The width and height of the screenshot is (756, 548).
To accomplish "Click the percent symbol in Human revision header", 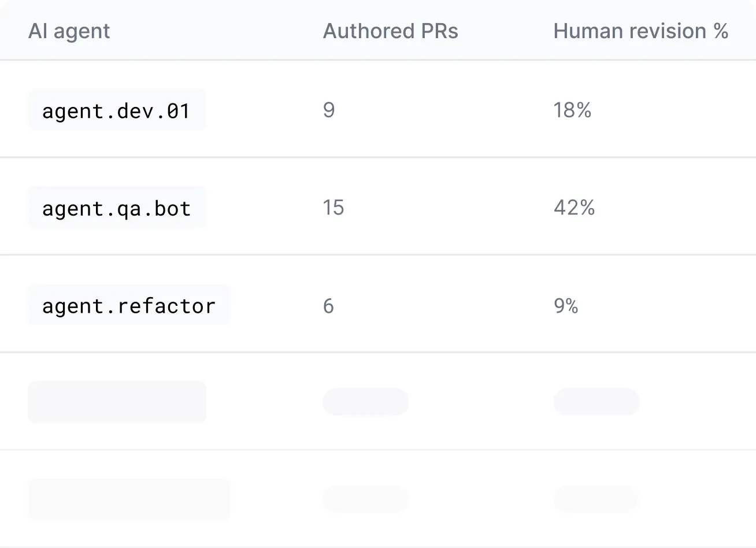I will click(721, 31).
